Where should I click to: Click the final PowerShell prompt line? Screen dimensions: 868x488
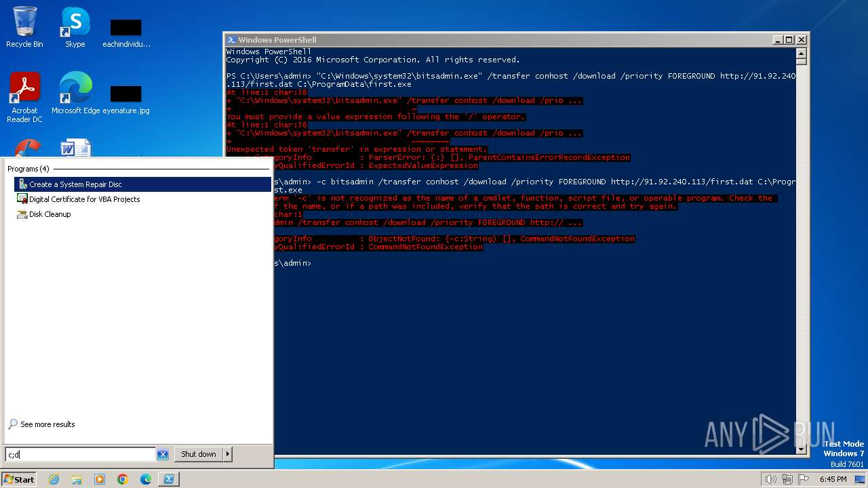[x=293, y=263]
